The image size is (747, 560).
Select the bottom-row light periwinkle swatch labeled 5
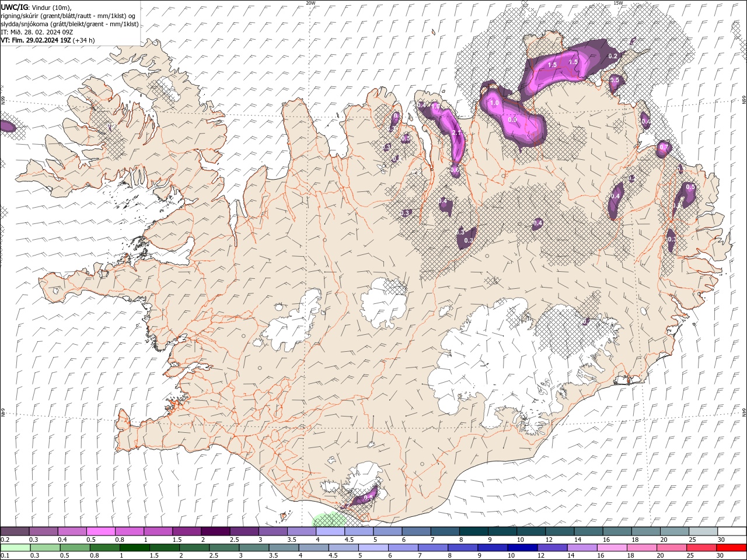(x=373, y=548)
